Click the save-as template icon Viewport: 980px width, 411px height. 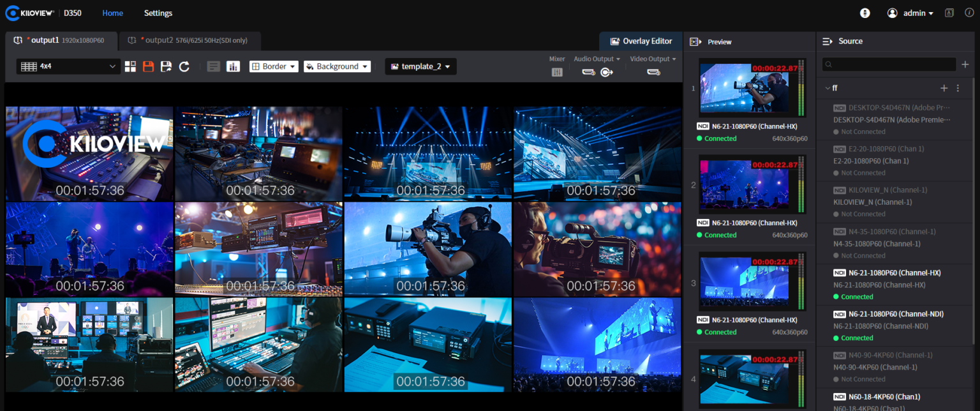166,66
